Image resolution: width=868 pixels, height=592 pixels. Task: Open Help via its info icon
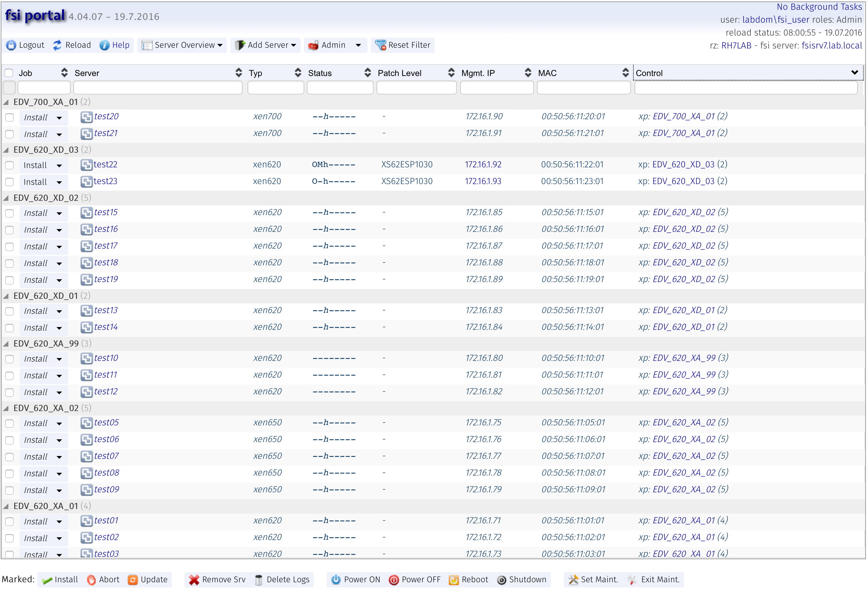pyautogui.click(x=104, y=45)
